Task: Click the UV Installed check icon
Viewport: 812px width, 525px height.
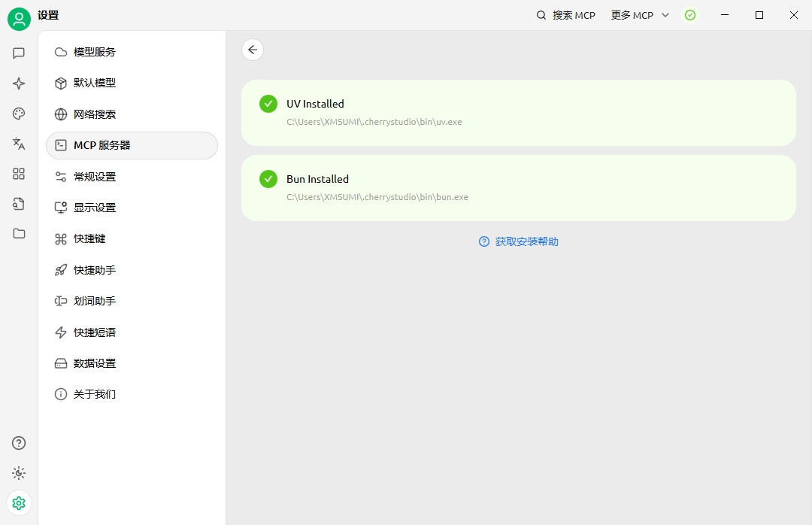Action: pyautogui.click(x=268, y=104)
